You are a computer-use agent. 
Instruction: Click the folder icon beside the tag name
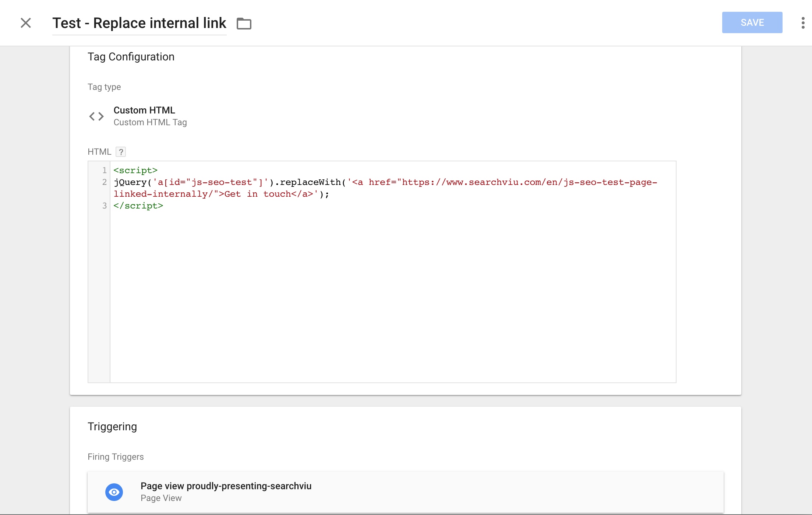pos(244,23)
